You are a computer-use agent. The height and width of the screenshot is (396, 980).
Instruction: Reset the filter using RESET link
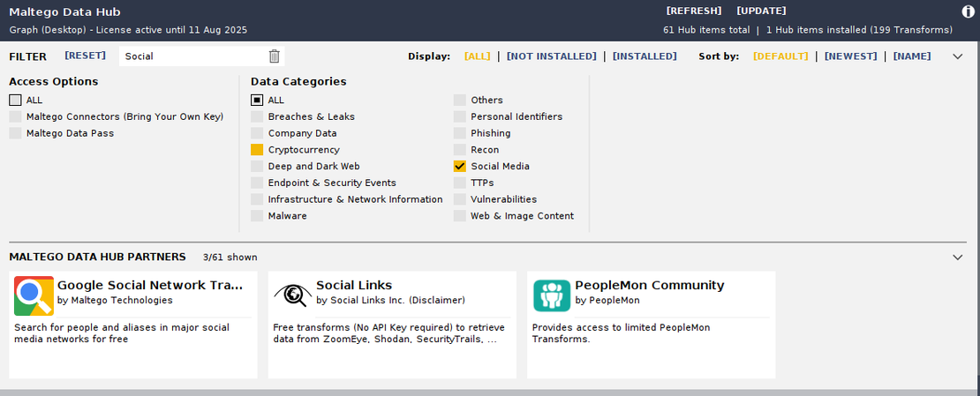click(x=85, y=56)
